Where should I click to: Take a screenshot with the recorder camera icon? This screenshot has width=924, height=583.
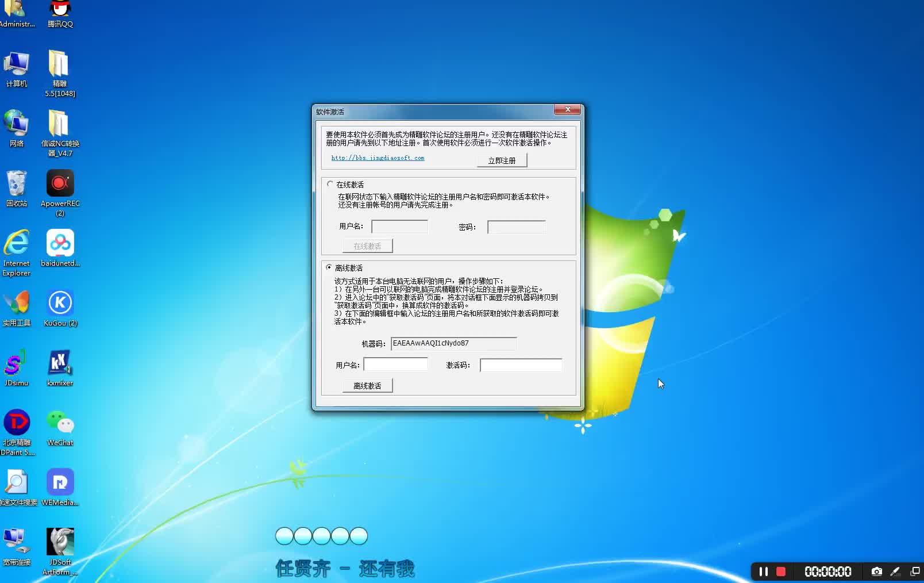(x=876, y=572)
